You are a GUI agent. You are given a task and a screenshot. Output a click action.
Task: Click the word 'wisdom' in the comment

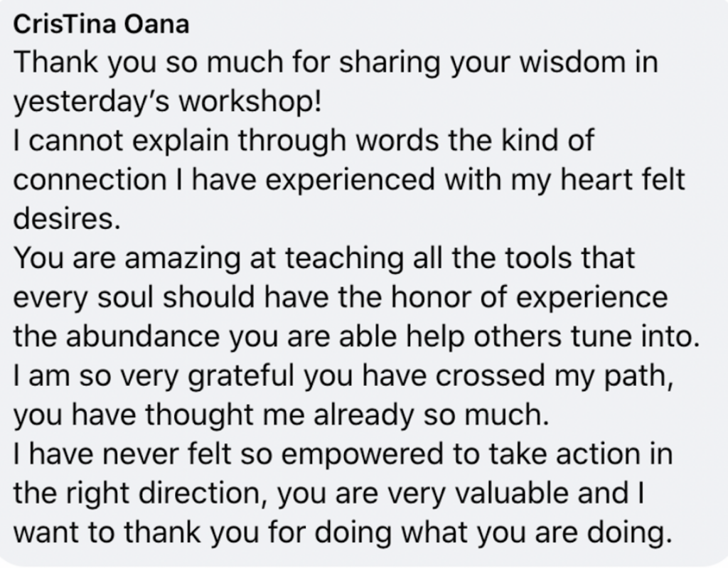point(588,63)
